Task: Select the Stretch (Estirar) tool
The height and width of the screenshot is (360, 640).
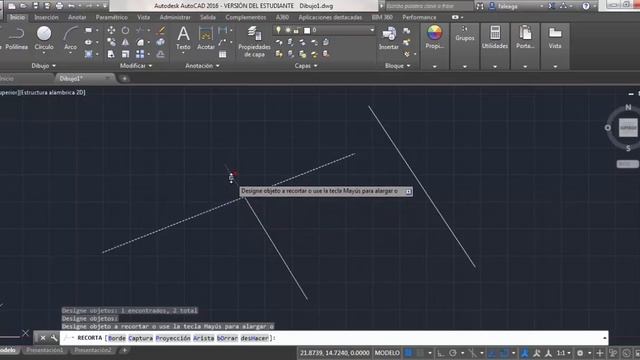Action: [x=111, y=54]
